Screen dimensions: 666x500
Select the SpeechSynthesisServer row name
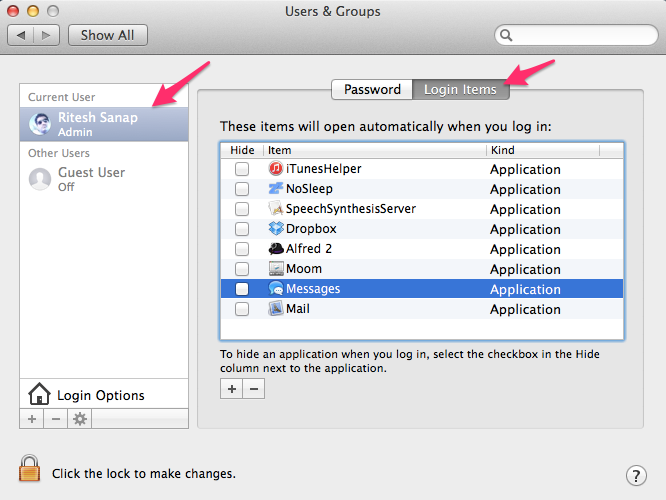[351, 209]
